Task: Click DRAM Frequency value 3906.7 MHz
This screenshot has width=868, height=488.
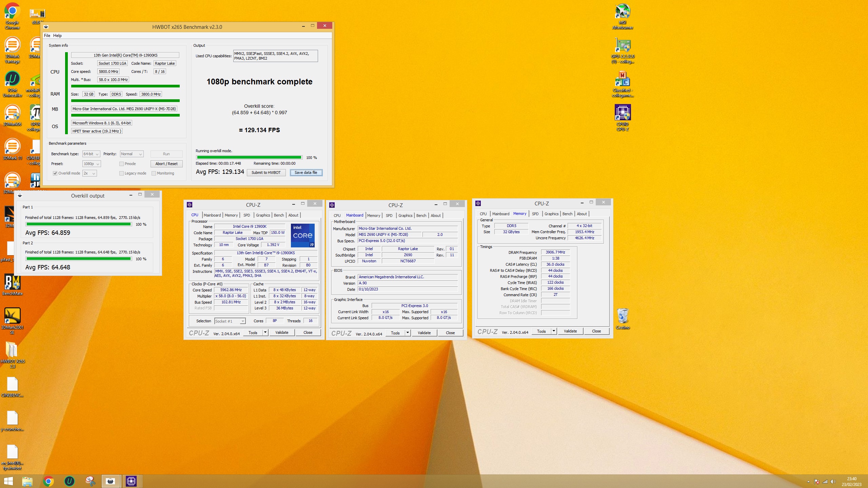Action: click(555, 252)
